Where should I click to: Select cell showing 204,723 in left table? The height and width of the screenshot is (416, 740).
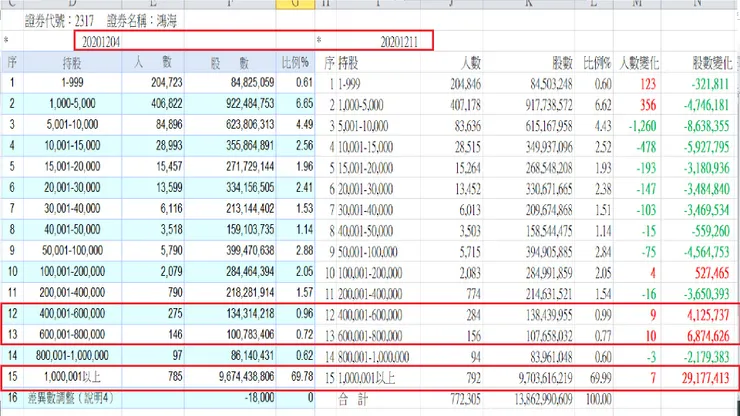[167, 83]
